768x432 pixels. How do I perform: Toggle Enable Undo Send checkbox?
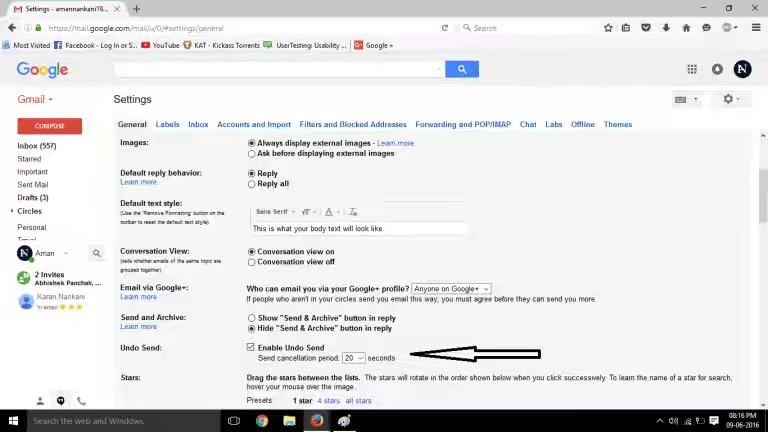coord(250,347)
